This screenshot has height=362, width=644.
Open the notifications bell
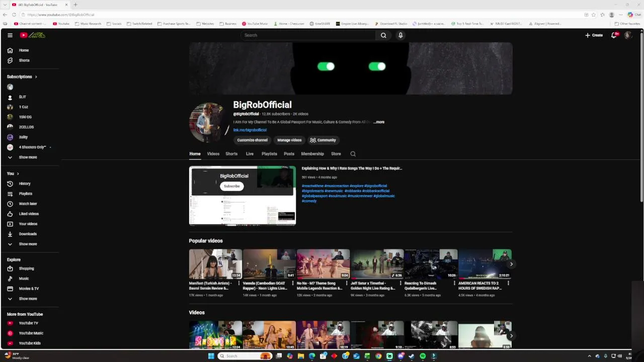click(x=614, y=35)
